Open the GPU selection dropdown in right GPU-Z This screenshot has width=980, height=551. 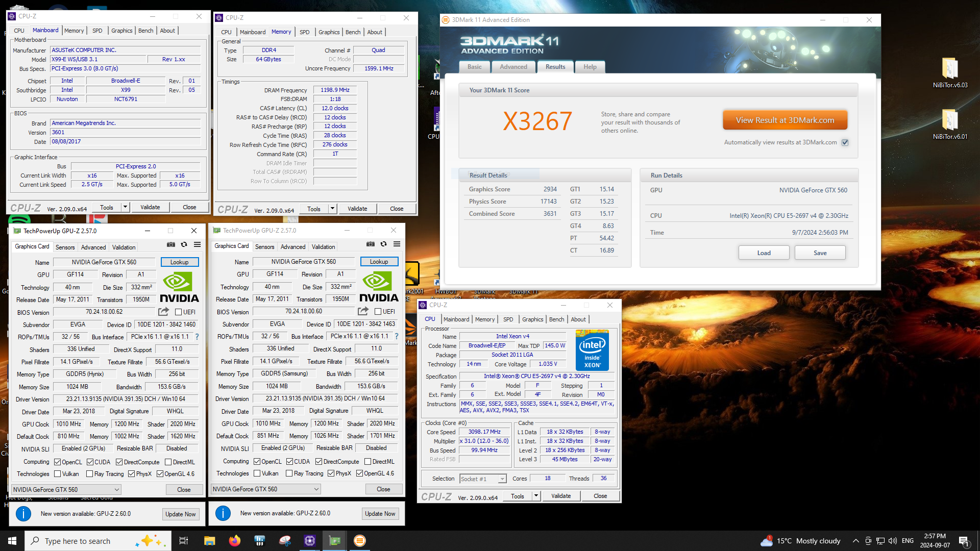click(266, 489)
